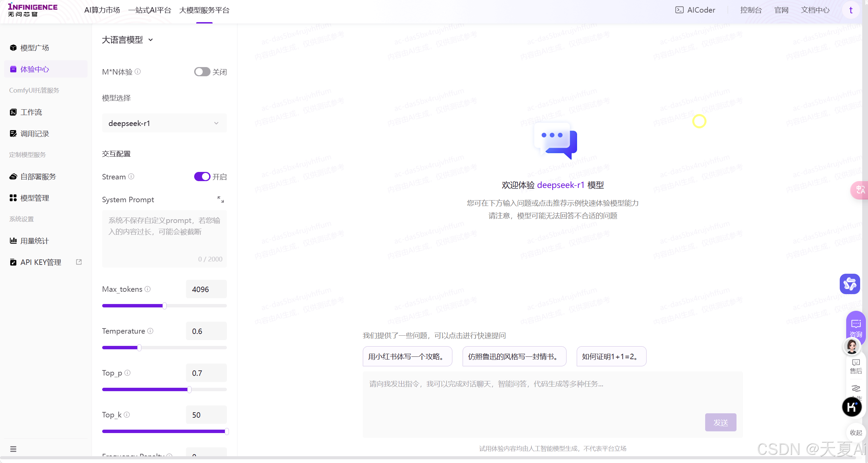Collapse sidebar with the hamburger icon
Screen dimensions: 868x463
13,449
